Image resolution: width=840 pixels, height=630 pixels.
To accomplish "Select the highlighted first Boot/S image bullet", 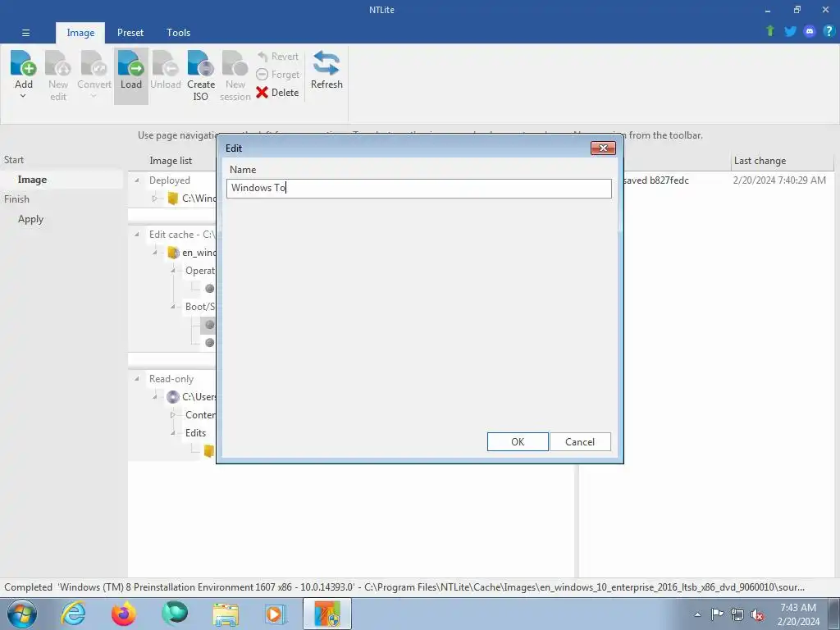I will 209,325.
